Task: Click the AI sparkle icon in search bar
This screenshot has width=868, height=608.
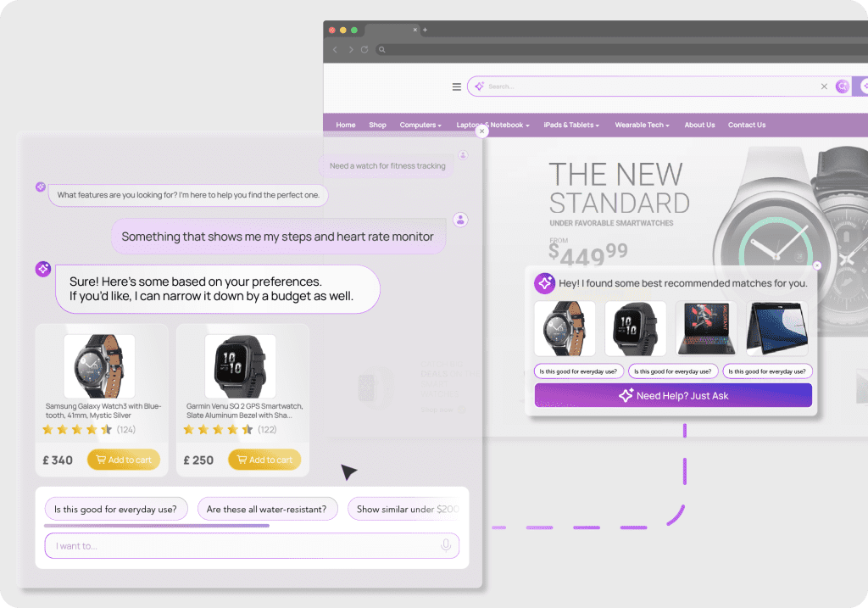Action: coord(480,86)
